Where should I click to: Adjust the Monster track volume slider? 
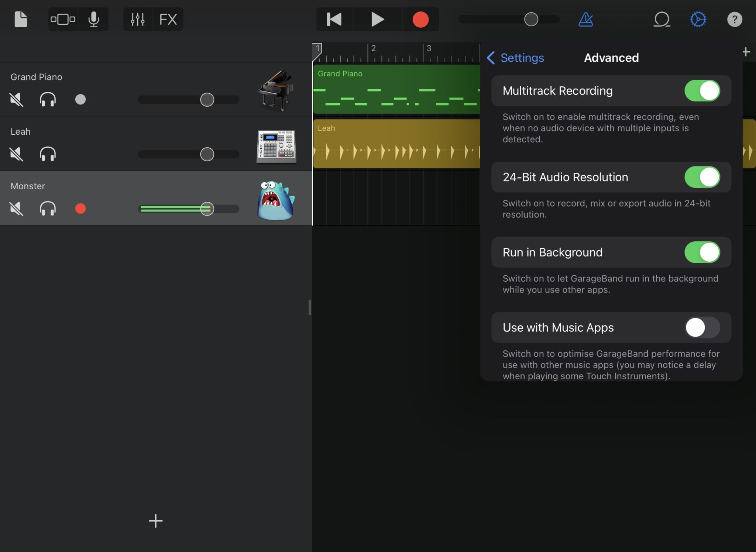(207, 209)
